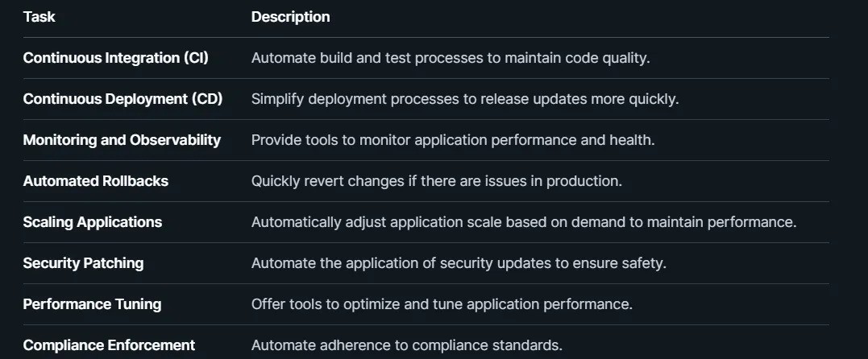Screen dimensions: 868x359
Task: Select the Continuous Deployment (CD) task name
Action: tap(123, 99)
